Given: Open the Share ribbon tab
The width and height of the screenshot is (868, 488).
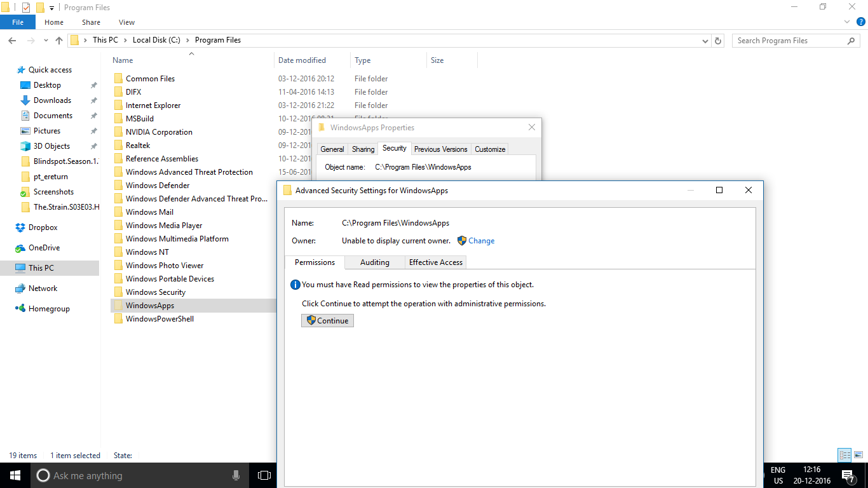Looking at the screenshot, I should click(91, 22).
